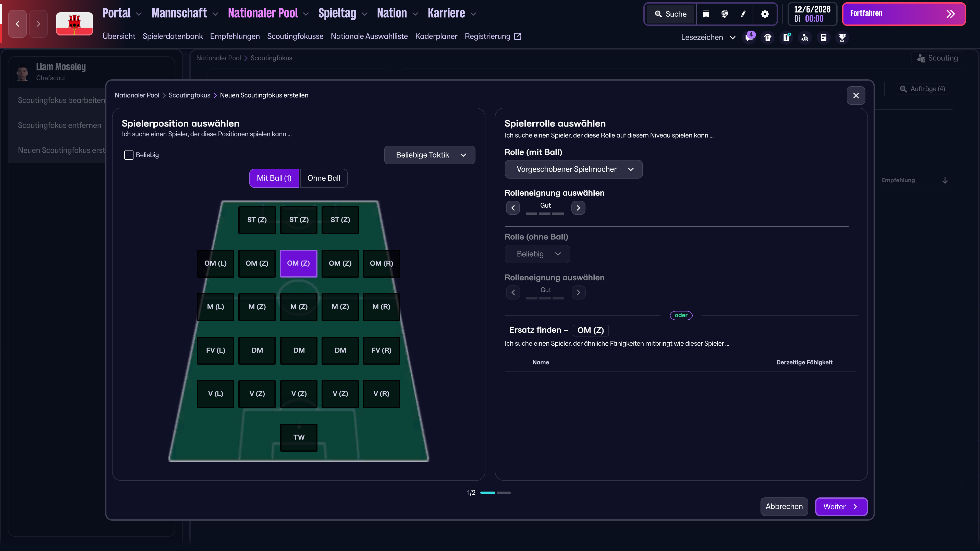Viewport: 980px width, 551px height.
Task: Expand the Lesezeichen dropdown
Action: [708, 37]
